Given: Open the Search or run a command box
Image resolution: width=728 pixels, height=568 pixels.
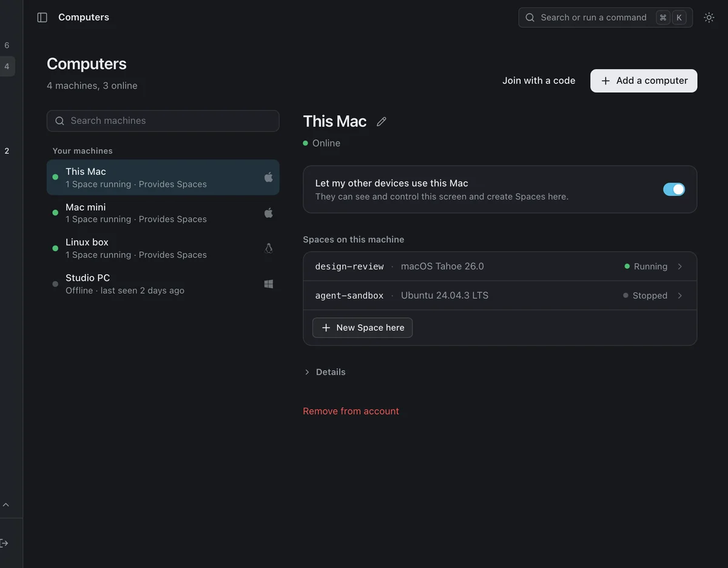Looking at the screenshot, I should tap(605, 18).
